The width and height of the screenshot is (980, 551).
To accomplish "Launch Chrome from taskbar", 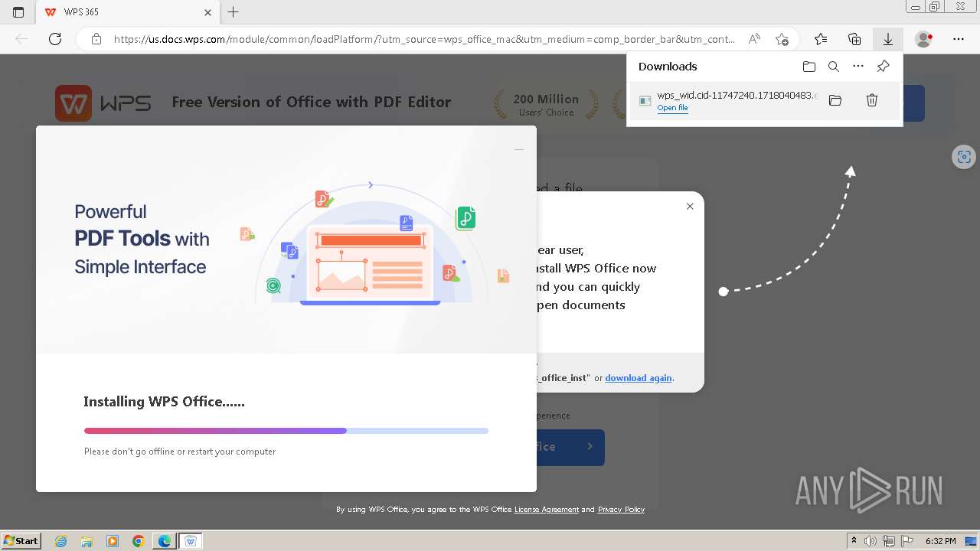I will pos(139,541).
